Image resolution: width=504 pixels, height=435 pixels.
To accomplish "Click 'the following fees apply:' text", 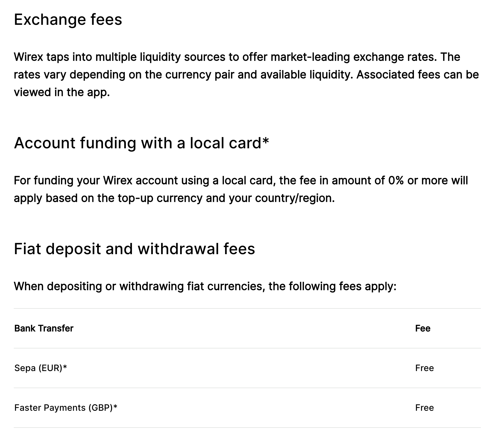I will pos(333,286).
